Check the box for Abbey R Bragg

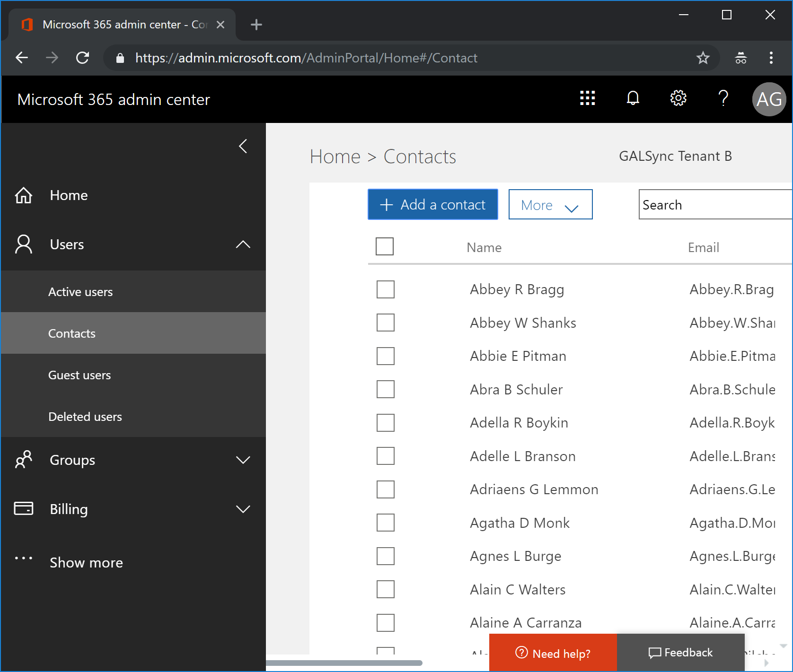click(x=385, y=289)
